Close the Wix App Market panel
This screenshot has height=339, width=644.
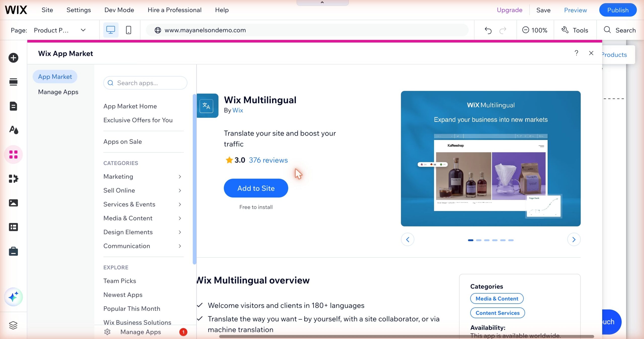pos(591,53)
